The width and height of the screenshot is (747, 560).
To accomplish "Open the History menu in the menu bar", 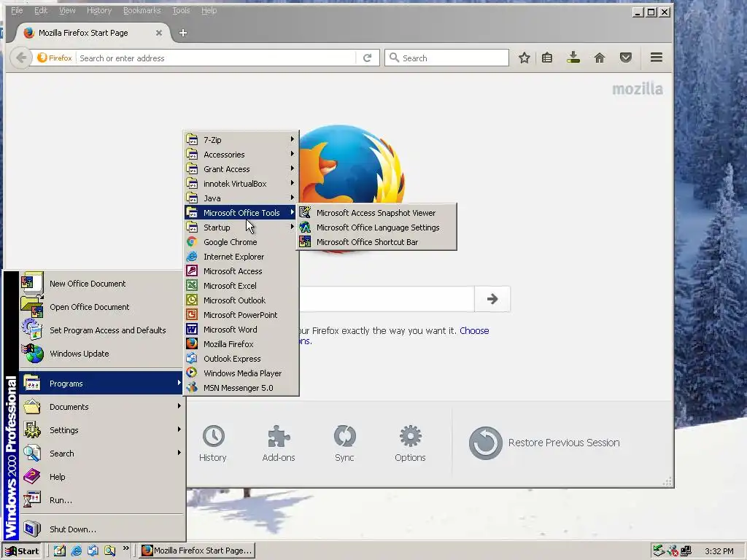I will 99,10.
